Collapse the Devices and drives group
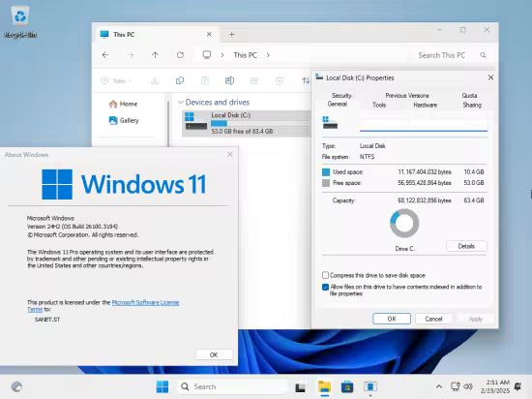This screenshot has width=532, height=399. click(x=181, y=103)
